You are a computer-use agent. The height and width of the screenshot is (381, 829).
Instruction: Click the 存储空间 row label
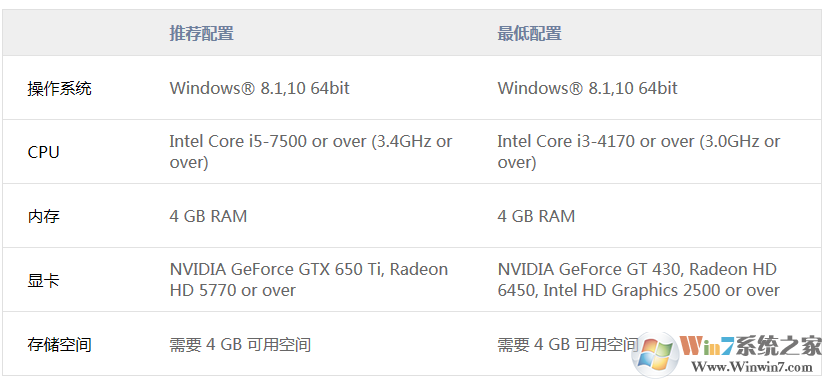click(x=59, y=345)
